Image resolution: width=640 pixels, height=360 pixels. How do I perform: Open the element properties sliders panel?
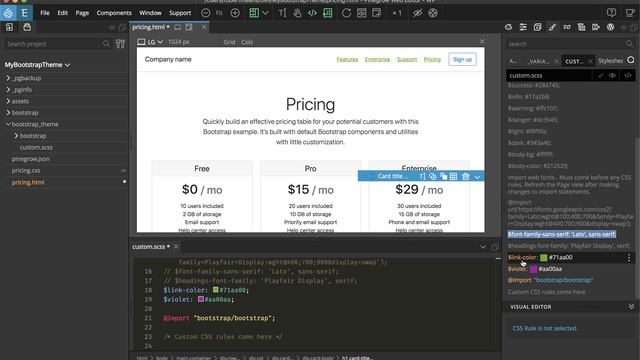(x=523, y=27)
